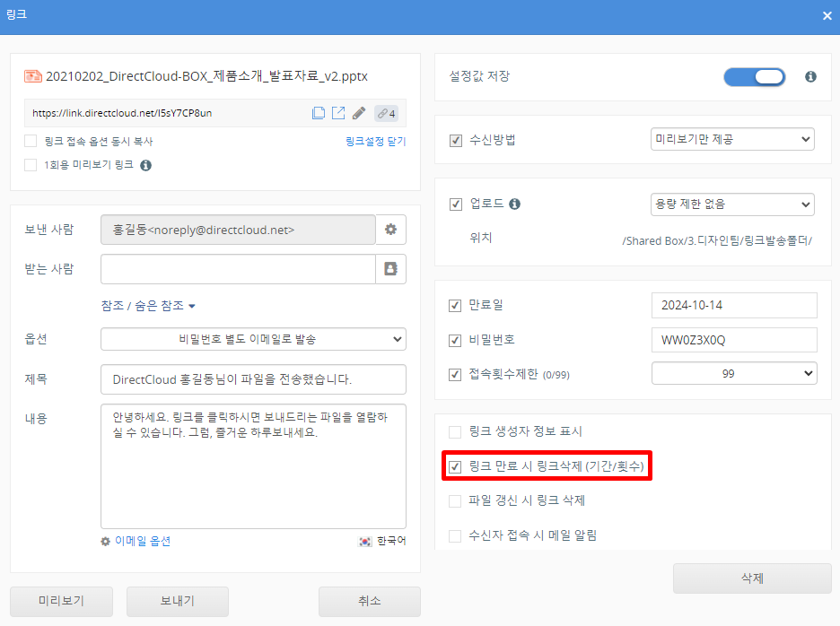This screenshot has height=626, width=840.
Task: Click the pencil edit link icon
Action: coord(359,113)
